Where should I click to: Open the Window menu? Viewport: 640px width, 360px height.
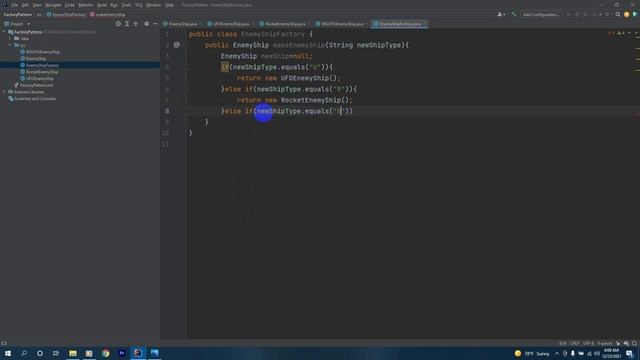[x=154, y=5]
